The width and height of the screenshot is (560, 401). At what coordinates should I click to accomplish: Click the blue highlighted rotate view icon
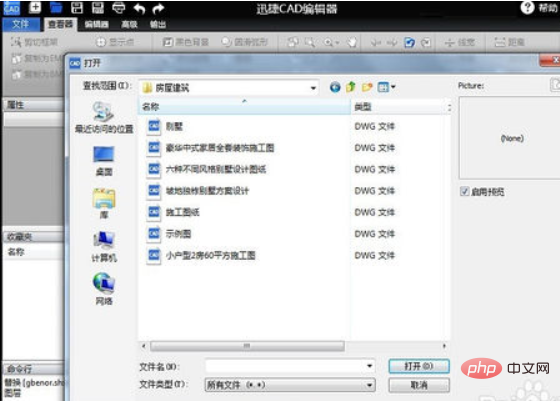[409, 42]
